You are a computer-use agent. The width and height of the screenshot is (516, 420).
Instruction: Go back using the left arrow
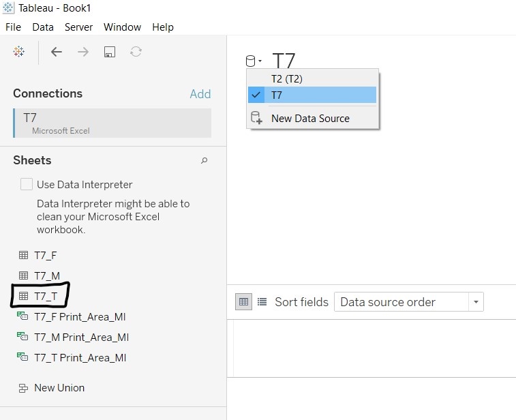point(57,52)
